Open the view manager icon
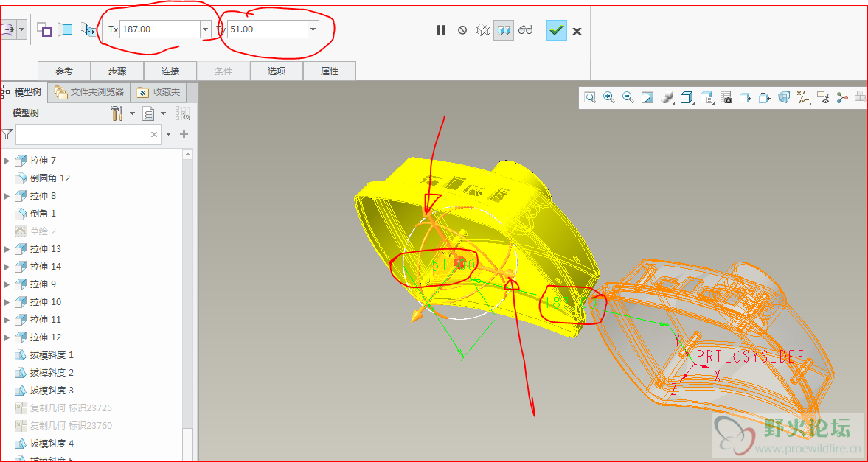The width and height of the screenshot is (868, 462). click(x=706, y=98)
